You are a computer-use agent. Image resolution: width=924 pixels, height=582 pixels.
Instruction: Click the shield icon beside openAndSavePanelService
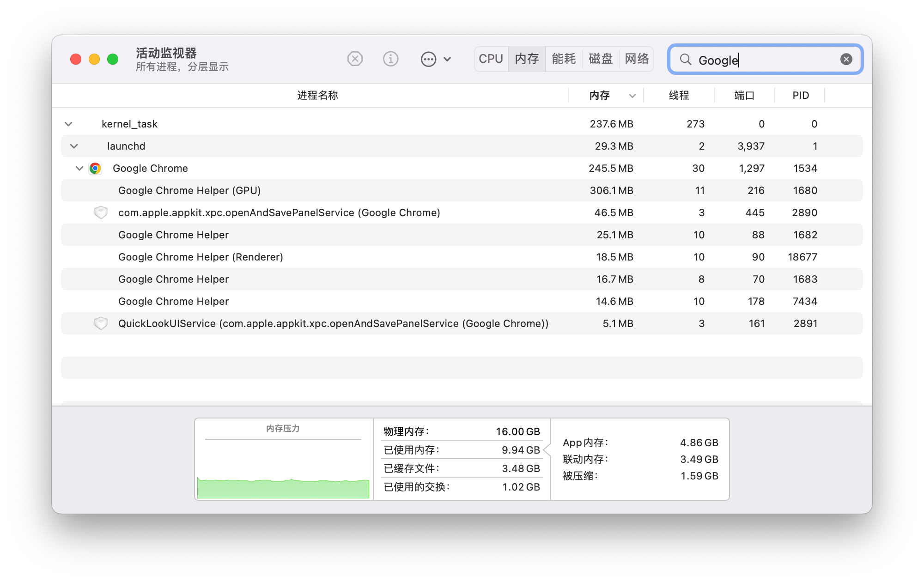tap(101, 212)
